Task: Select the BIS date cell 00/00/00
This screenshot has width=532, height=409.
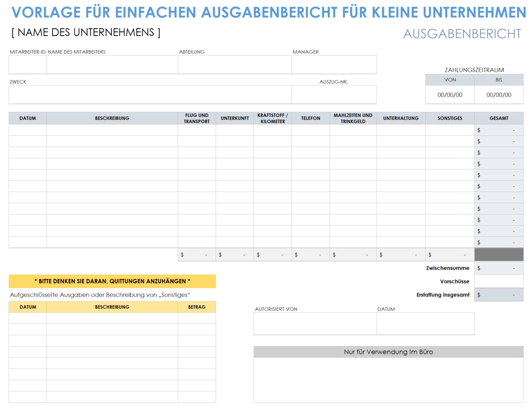Action: point(499,95)
